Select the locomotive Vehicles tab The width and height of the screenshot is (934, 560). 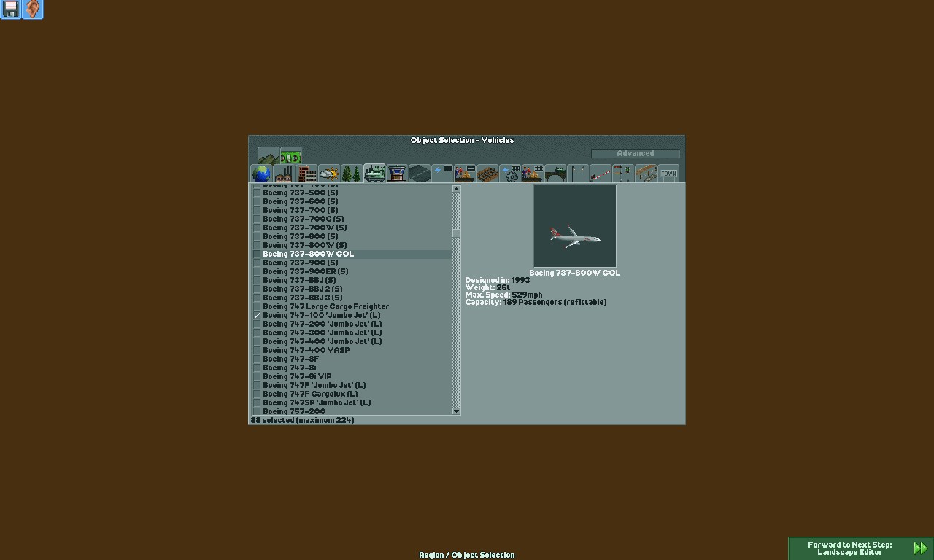coord(374,174)
